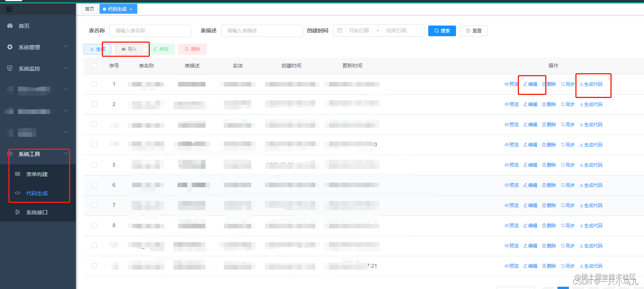Collapse sidebar with the hamburger icon
Screen dimensions: 644x289
(9, 9)
